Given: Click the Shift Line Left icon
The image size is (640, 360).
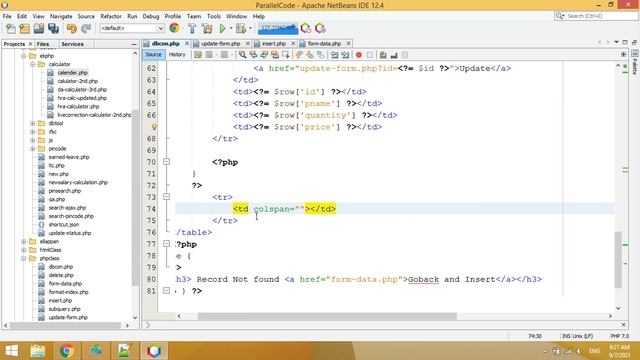Looking at the screenshot, I should 334,55.
